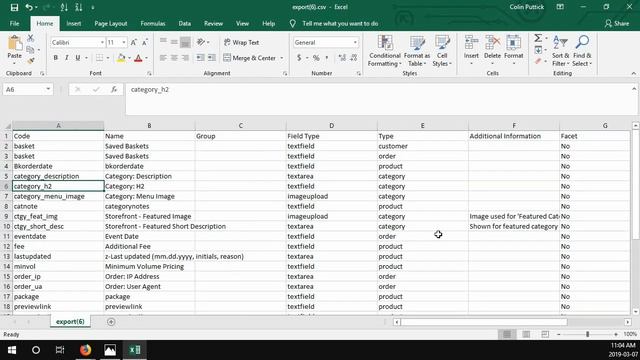Open Find & Select menu
Viewport: 640px width, 360px height.
click(582, 51)
